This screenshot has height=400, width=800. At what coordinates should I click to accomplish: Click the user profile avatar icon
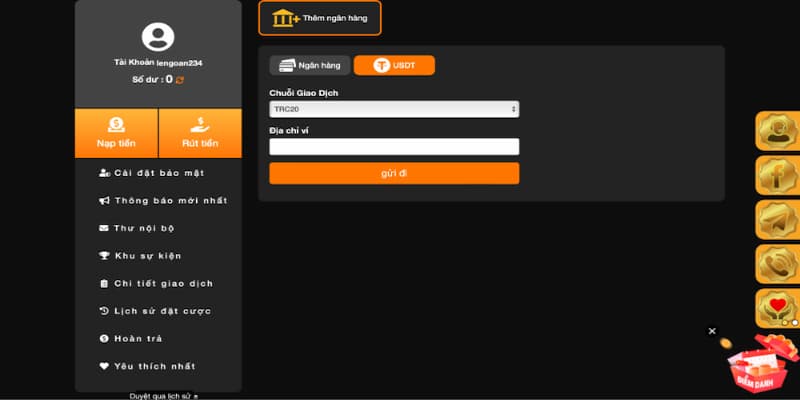coord(158,37)
